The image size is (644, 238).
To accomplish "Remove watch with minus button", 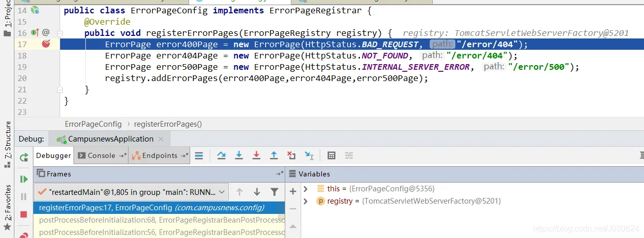I will (x=293, y=209).
